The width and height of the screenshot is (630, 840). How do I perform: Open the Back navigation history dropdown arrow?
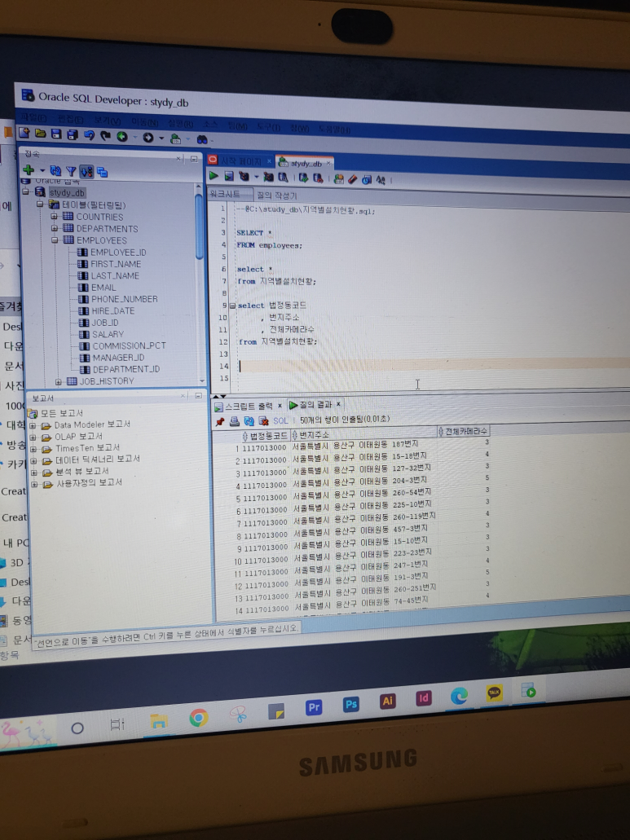tap(134, 137)
